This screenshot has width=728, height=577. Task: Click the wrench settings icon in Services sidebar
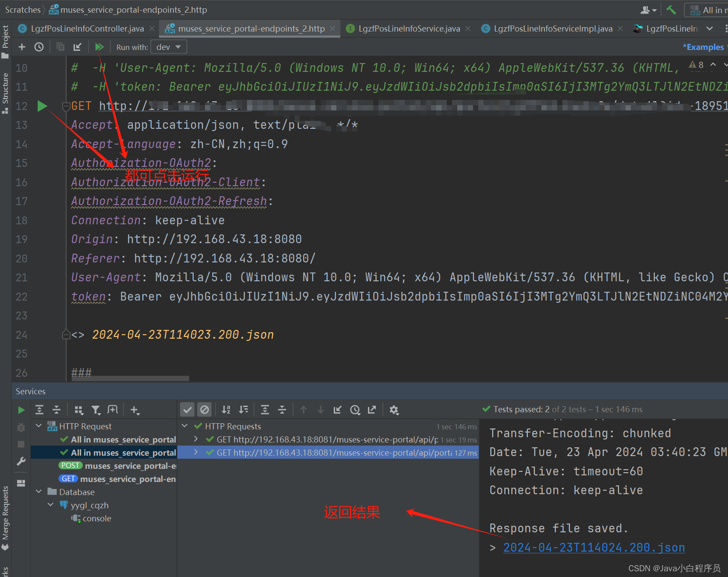(21, 461)
